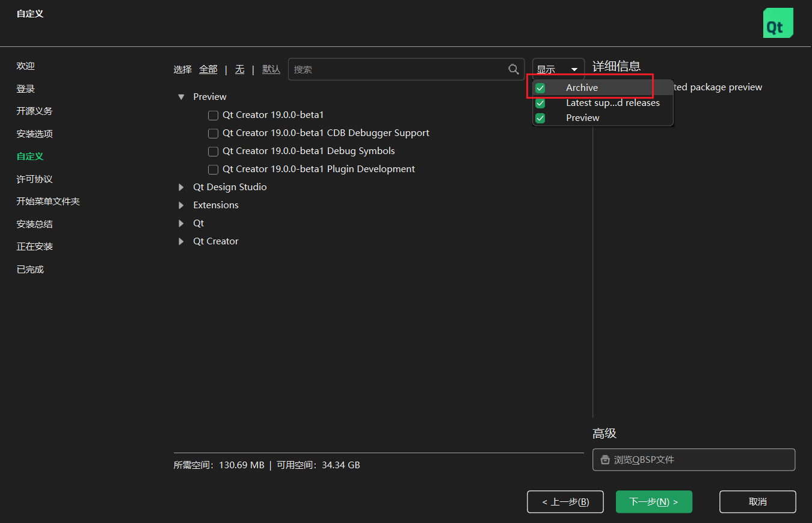Click 自定义 step in sidebar
The height and width of the screenshot is (523, 812).
click(x=30, y=156)
